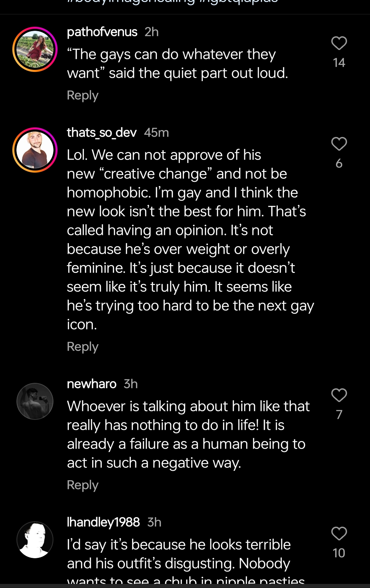This screenshot has height=588, width=370.
Task: Reply to thats_so_dev comment
Action: point(83,347)
